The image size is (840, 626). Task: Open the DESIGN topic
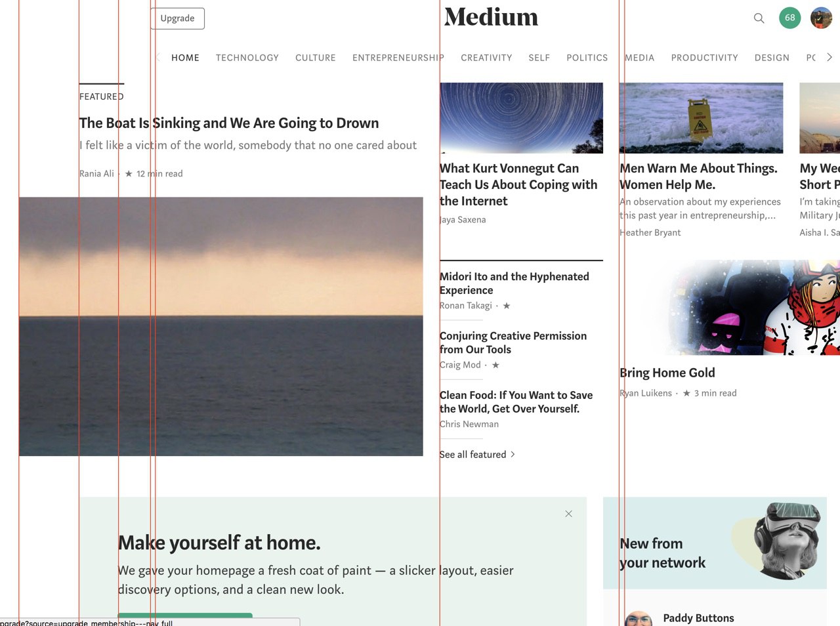(772, 58)
